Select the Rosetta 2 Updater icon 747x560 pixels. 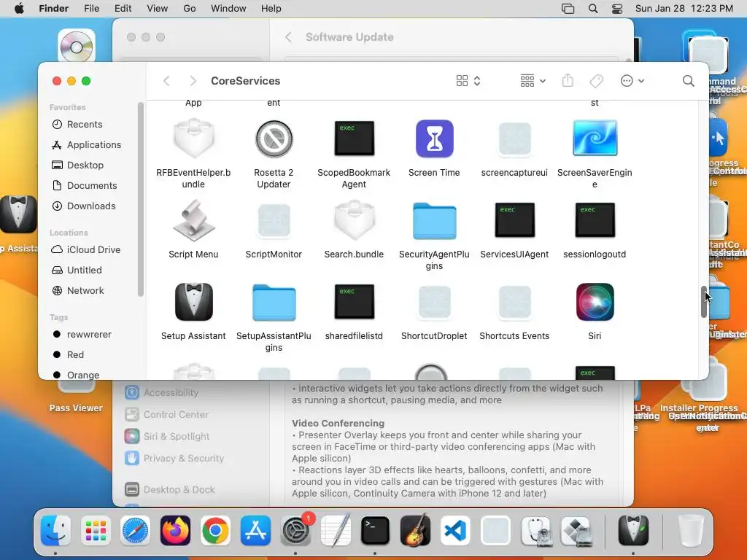pos(274,139)
